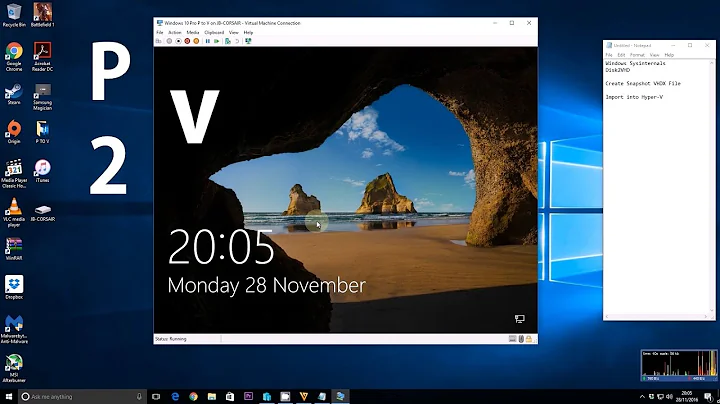Select the Steam desktop icon
The height and width of the screenshot is (404, 720).
14,93
